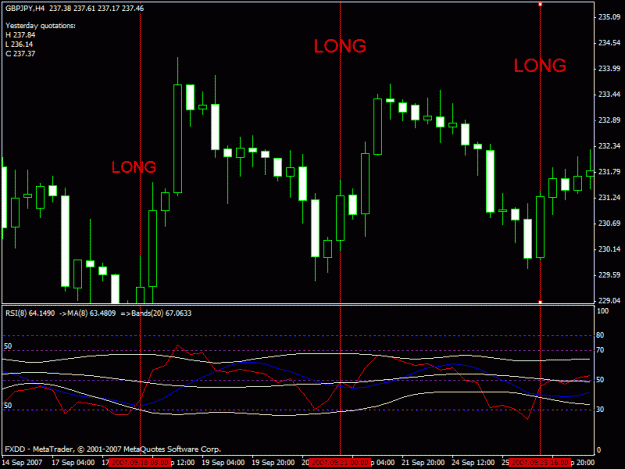Click the 231.24 price scale label
The width and height of the screenshot is (625, 469).
click(x=609, y=198)
